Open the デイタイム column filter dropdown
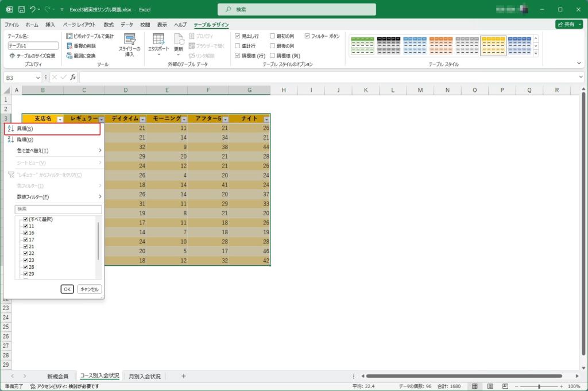Viewport: 588px width, 391px height. coord(142,119)
